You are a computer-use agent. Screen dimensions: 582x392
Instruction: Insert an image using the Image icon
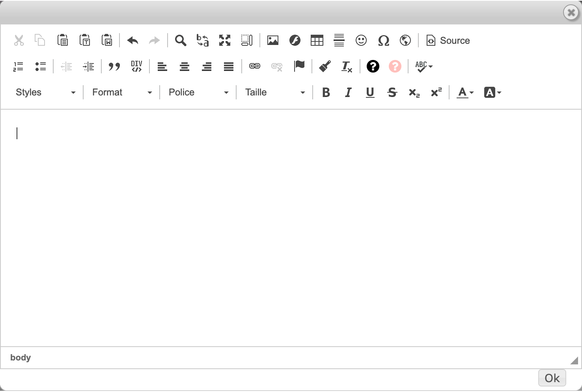pyautogui.click(x=272, y=40)
